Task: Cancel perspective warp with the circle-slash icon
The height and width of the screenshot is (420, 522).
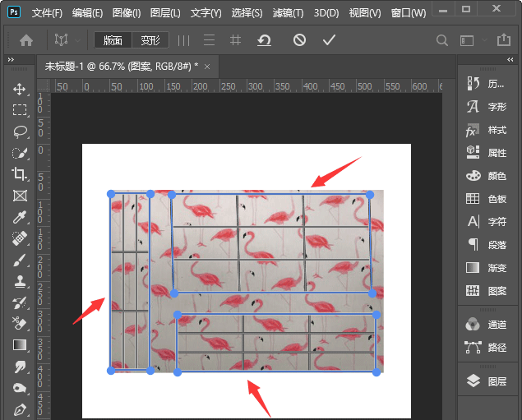Action: (x=299, y=40)
